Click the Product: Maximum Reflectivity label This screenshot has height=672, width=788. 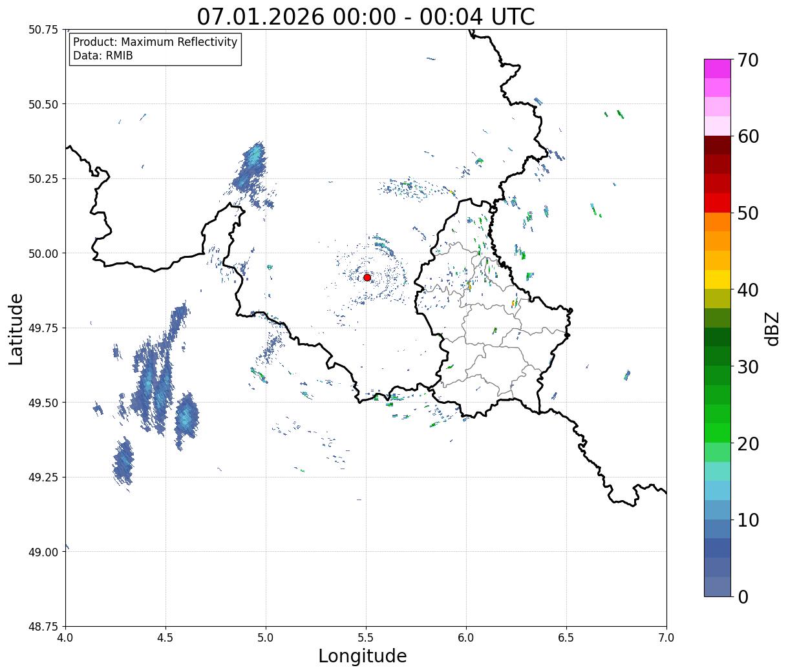[x=155, y=42]
